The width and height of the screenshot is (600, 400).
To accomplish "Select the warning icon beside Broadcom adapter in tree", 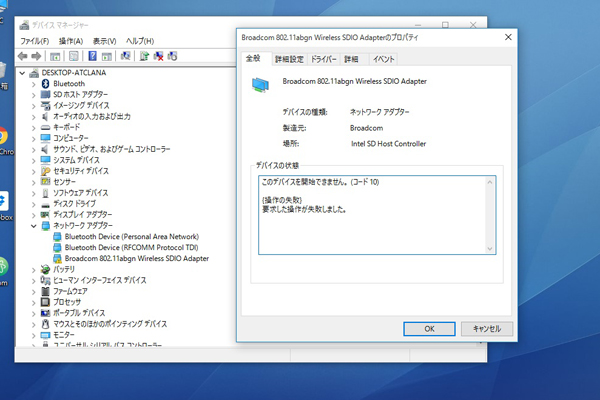I will pos(57,258).
